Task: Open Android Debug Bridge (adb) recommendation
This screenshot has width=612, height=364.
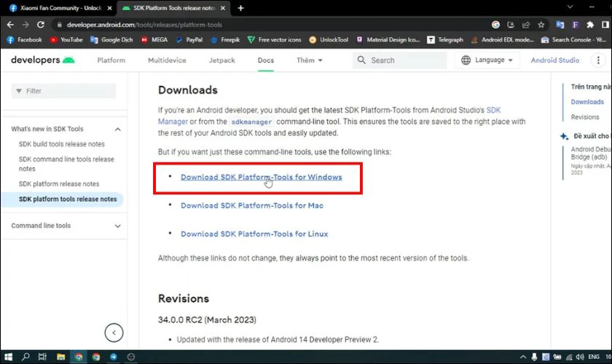Action: point(591,153)
